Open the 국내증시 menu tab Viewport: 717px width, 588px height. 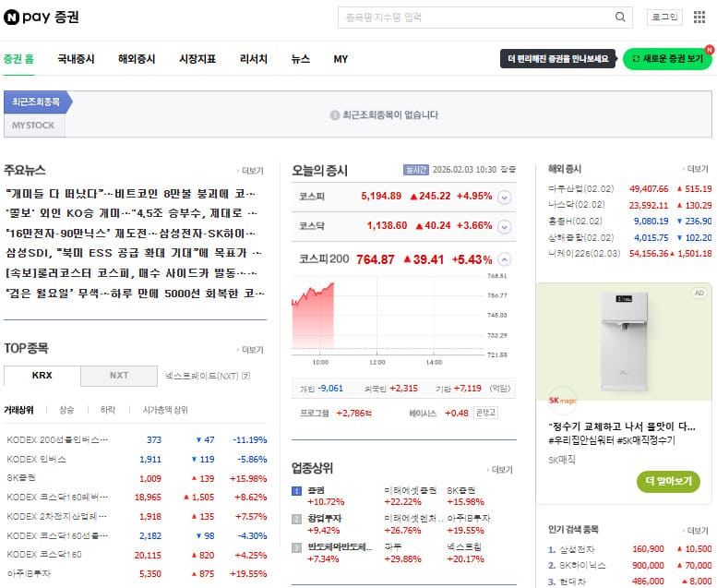click(76, 59)
